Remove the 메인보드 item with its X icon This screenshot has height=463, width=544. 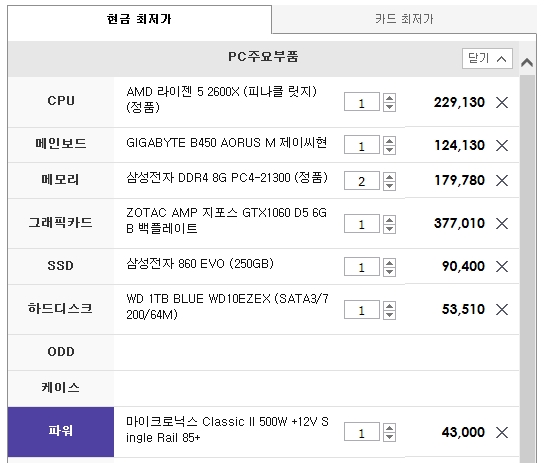[x=502, y=145]
